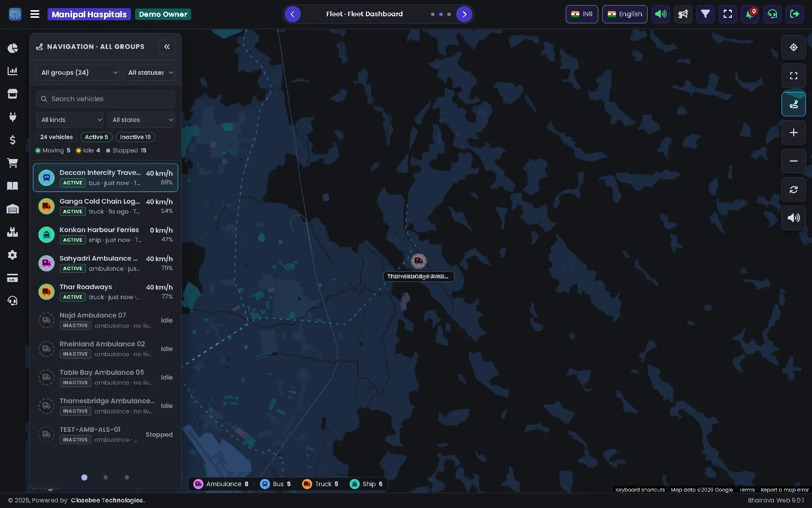
Task: Click the Search vehicles field
Action: [106, 99]
